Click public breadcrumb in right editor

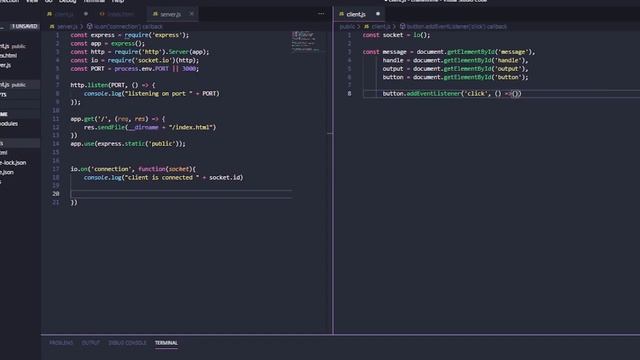[x=347, y=27]
